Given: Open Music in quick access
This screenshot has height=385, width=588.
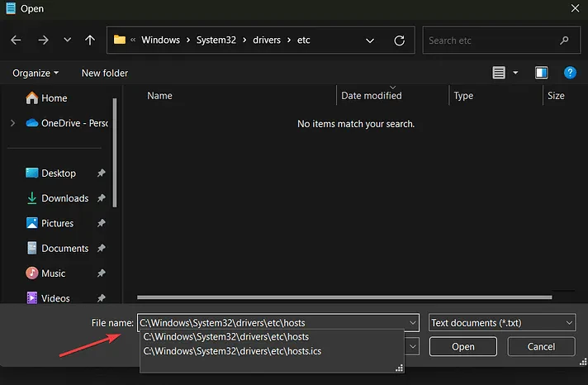Looking at the screenshot, I should [45, 273].
